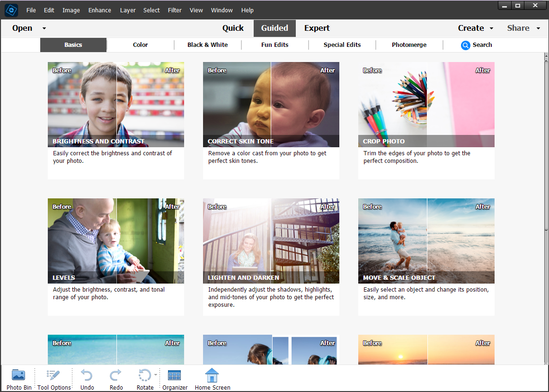The width and height of the screenshot is (549, 392).
Task: Switch to the Expert tab
Action: (317, 28)
